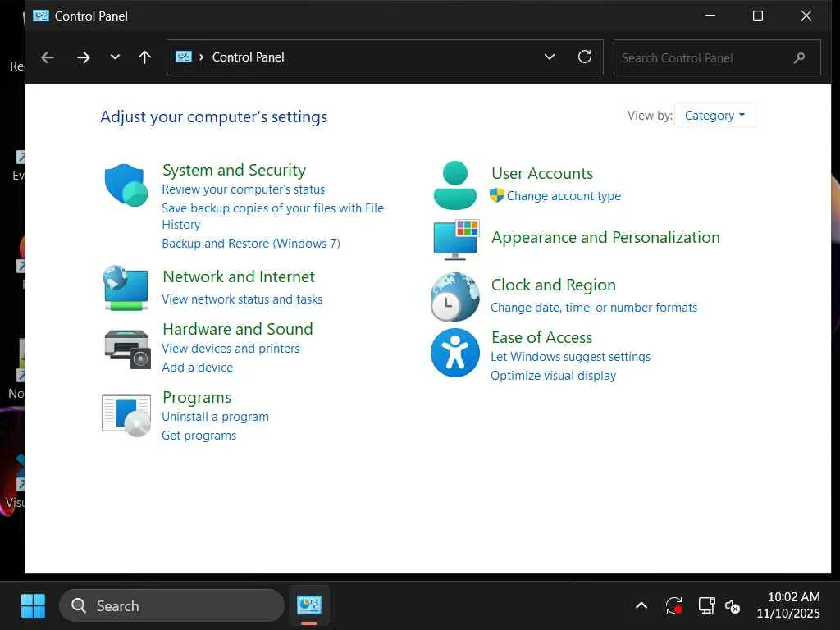Open the taskbar clock and date
The image size is (840, 630).
[788, 605]
